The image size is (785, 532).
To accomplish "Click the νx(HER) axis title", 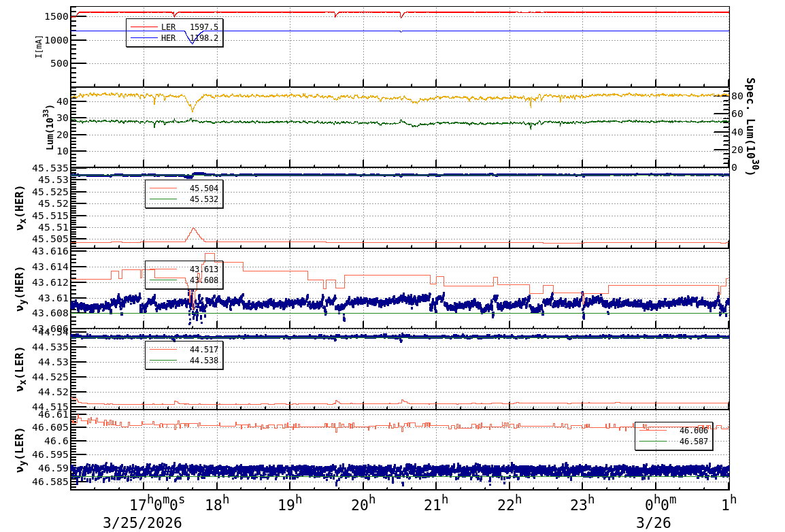I will click(20, 207).
